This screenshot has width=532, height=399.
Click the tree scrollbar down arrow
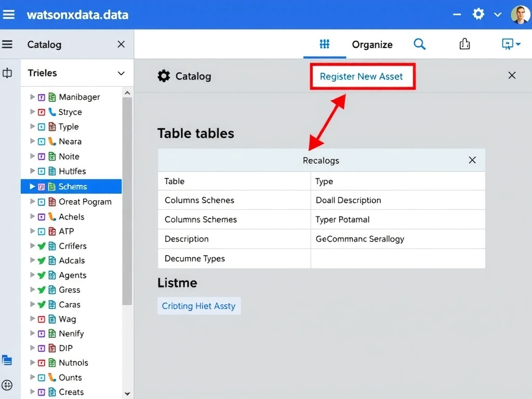[127, 394]
